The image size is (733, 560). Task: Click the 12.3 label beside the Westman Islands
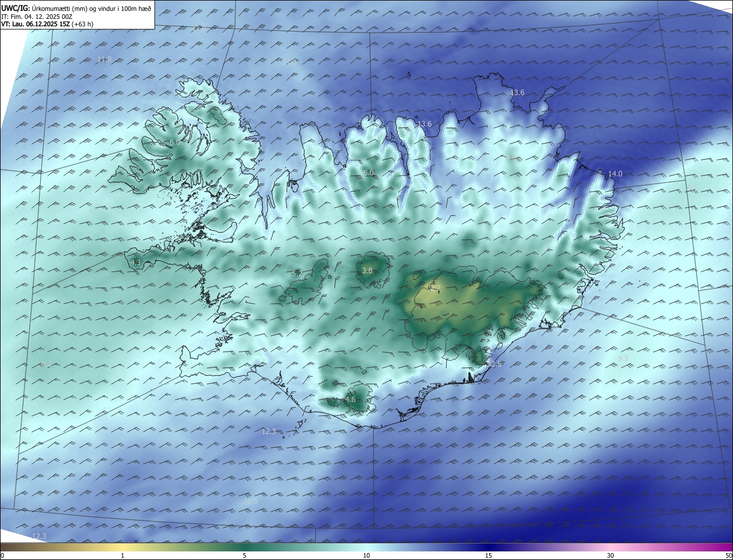(x=269, y=431)
